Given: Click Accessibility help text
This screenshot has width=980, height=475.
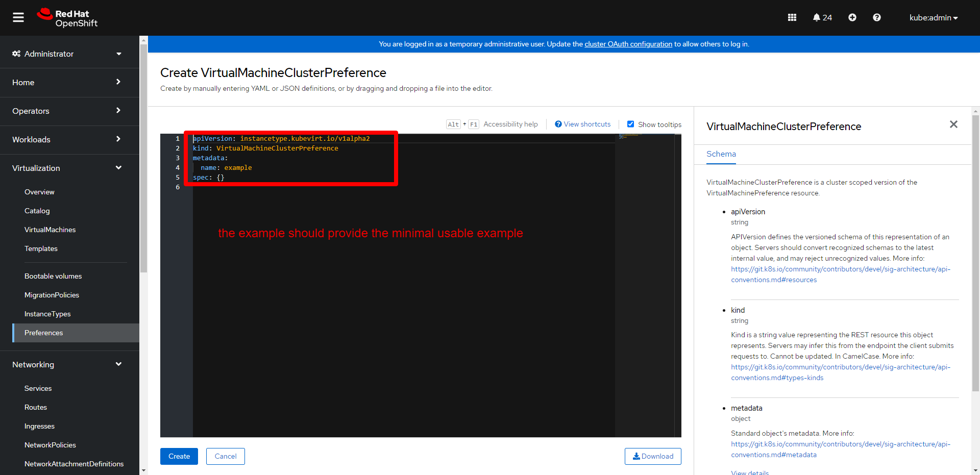Looking at the screenshot, I should point(510,124).
